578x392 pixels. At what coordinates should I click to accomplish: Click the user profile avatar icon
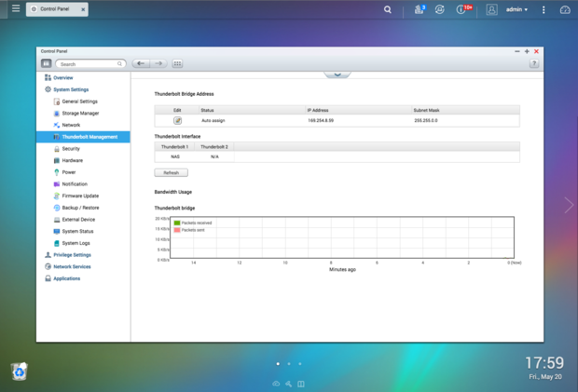click(491, 9)
